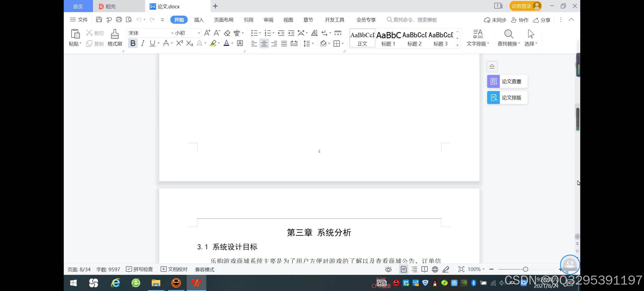Open 论文查重 side tool

[507, 81]
